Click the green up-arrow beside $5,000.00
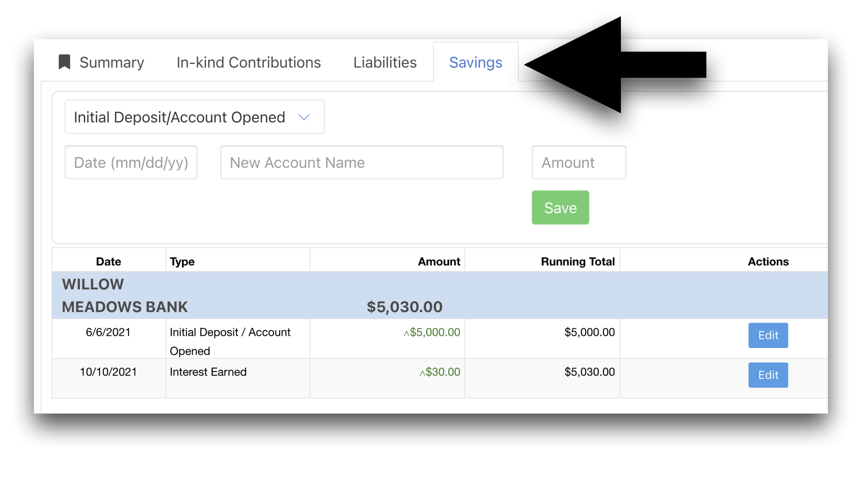The image size is (868, 480). (x=406, y=333)
